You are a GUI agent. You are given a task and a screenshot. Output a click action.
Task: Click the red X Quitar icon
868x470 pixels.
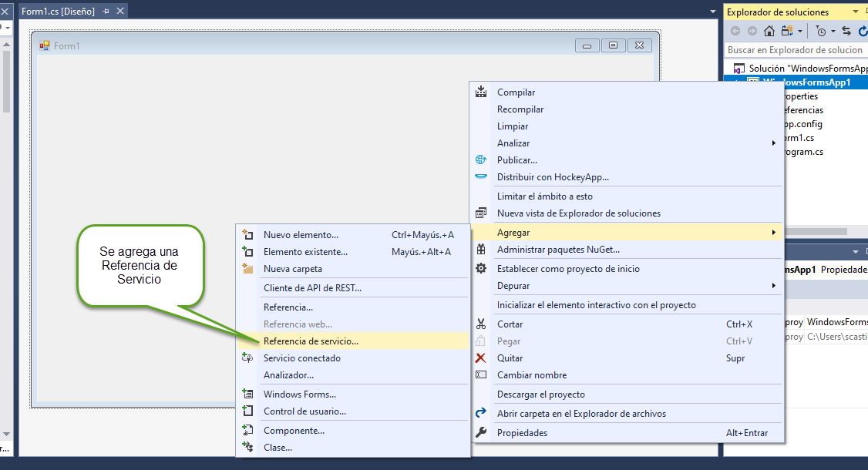[x=481, y=358]
